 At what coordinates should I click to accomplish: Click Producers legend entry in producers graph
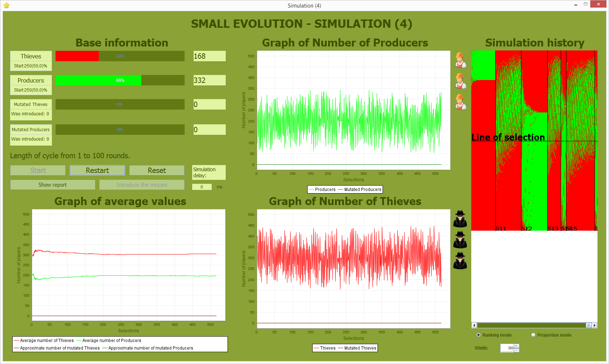[x=322, y=190]
